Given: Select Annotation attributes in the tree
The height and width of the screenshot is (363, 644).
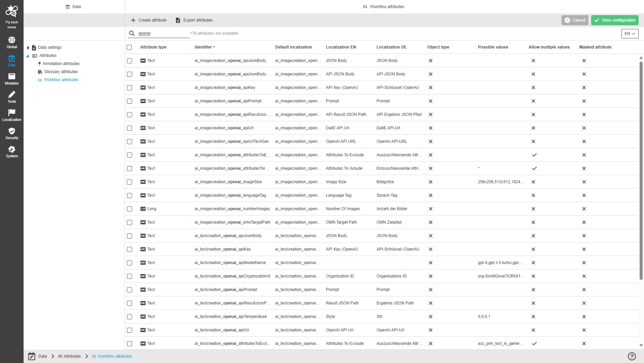Looking at the screenshot, I should [61, 64].
